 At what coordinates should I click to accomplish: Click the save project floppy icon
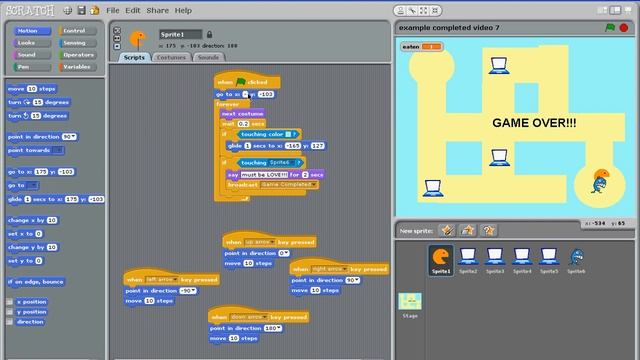[81, 11]
